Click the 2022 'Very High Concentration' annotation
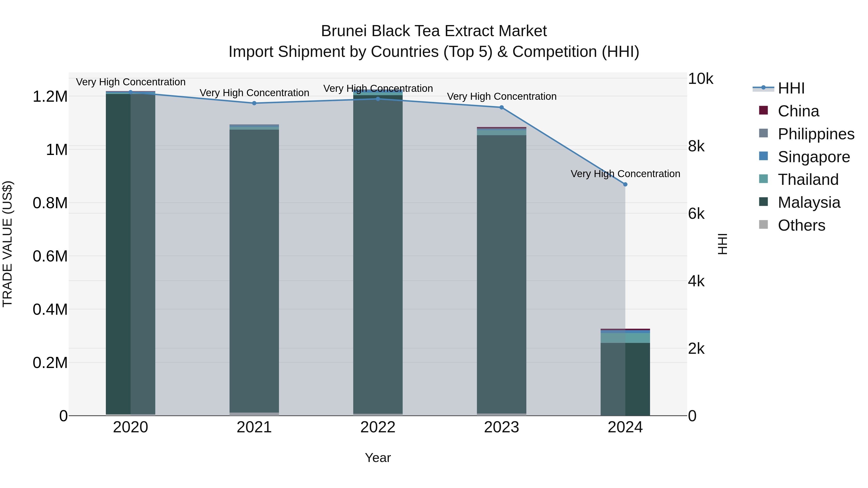This screenshot has width=868, height=488. (378, 88)
